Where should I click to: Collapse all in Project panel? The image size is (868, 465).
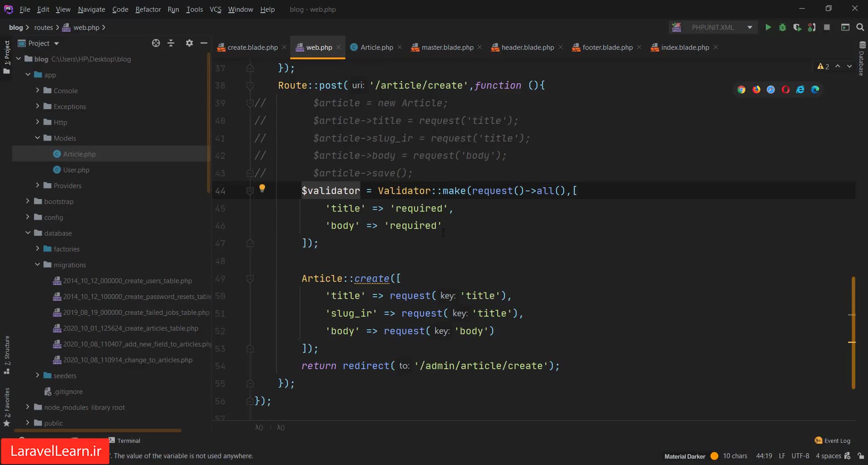(x=171, y=43)
